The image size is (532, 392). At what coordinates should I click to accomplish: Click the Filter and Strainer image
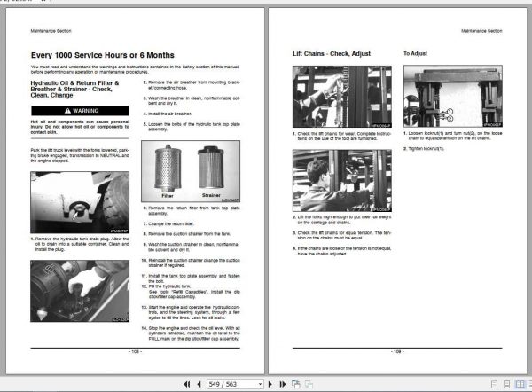pyautogui.click(x=191, y=171)
